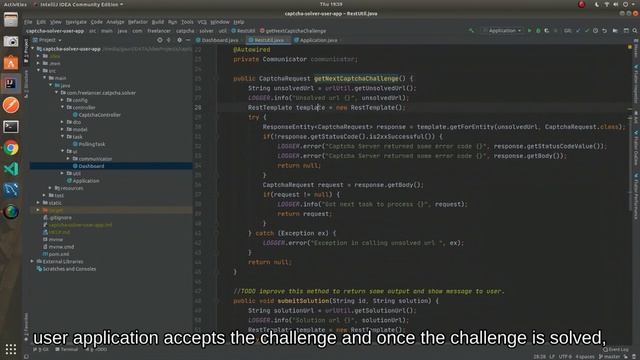Click the 4 spaces indent status item
640x360 pixels.
click(585, 357)
